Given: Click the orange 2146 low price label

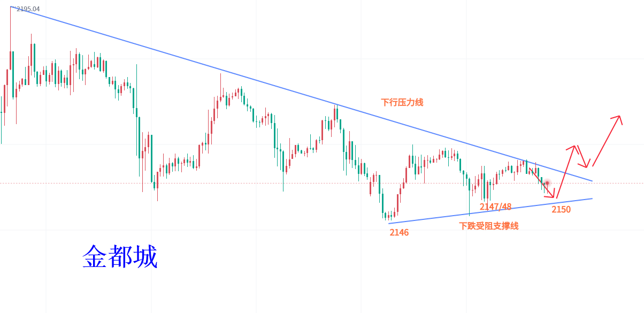Looking at the screenshot, I should 399,232.
